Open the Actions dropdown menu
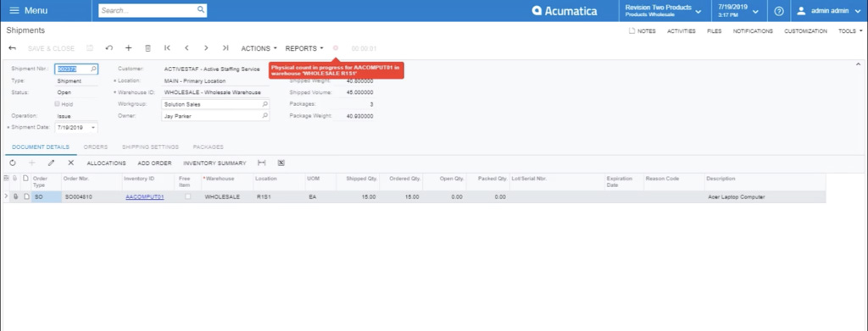The height and width of the screenshot is (331, 868). (x=259, y=48)
